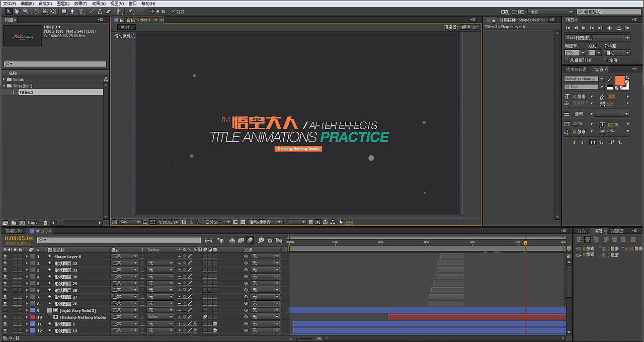Select the Hand tool
The width and height of the screenshot is (644, 342).
17,11
